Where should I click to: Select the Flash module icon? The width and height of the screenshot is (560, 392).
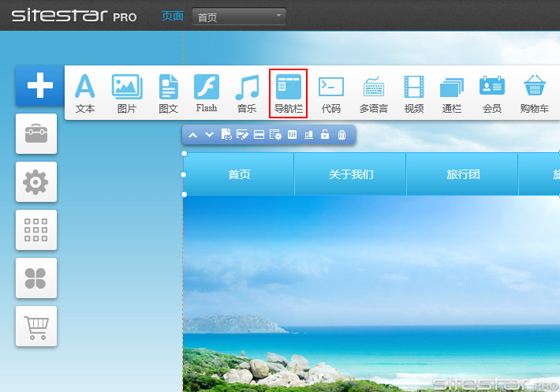tap(207, 93)
